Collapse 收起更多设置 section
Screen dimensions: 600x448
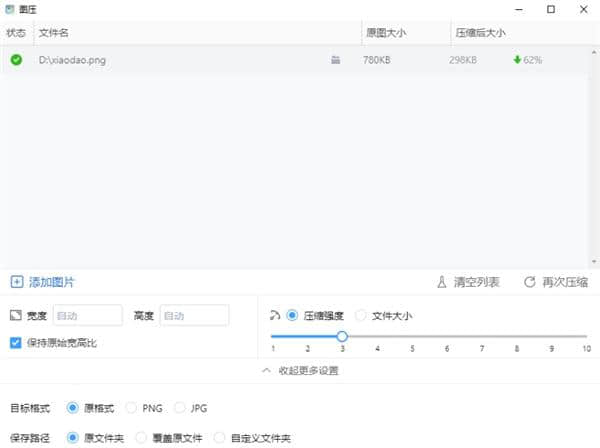(x=299, y=371)
